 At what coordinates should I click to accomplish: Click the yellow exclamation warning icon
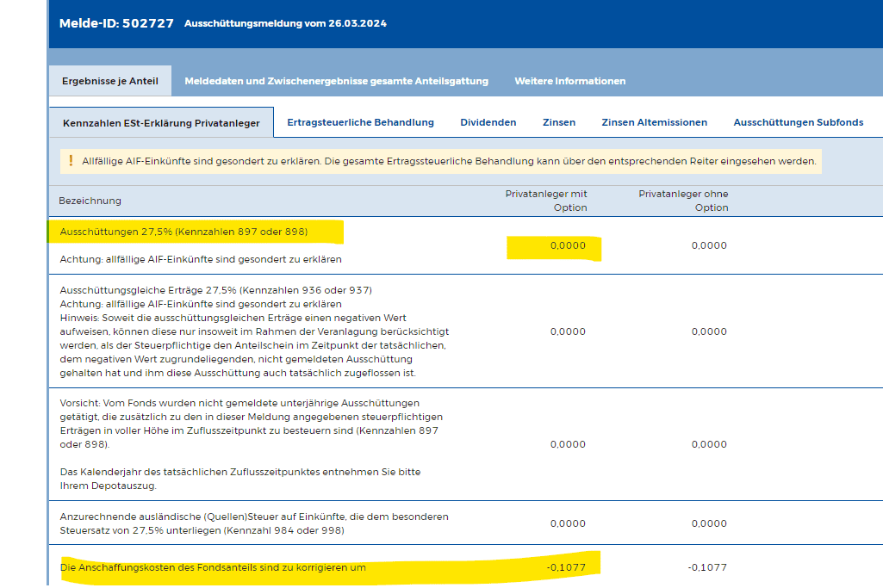(x=71, y=161)
